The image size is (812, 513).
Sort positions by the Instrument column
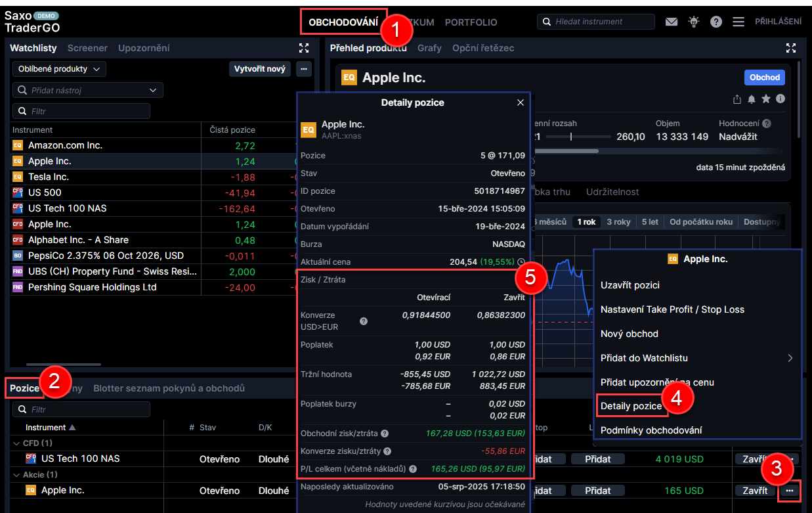point(51,428)
